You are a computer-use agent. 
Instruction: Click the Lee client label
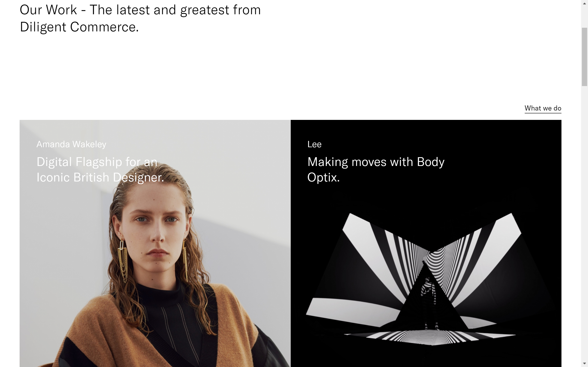(314, 144)
